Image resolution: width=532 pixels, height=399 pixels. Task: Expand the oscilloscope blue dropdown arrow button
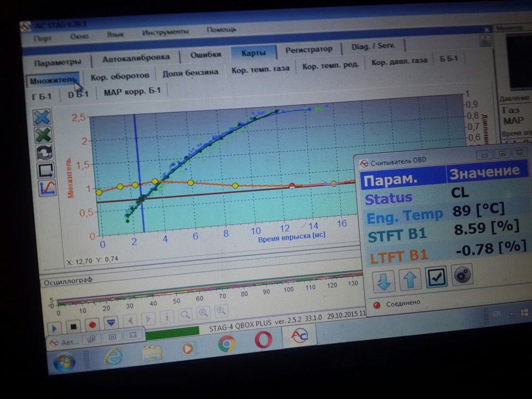point(111,323)
